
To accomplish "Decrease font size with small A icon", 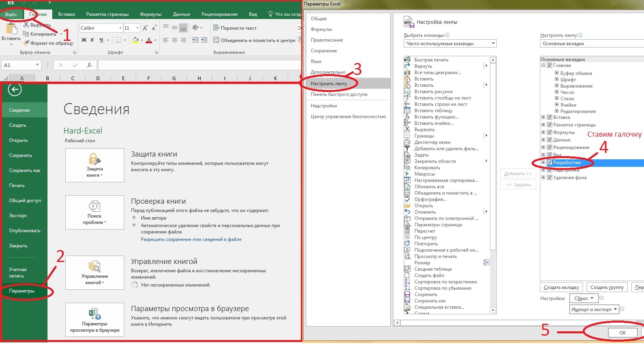I will coord(154,28).
